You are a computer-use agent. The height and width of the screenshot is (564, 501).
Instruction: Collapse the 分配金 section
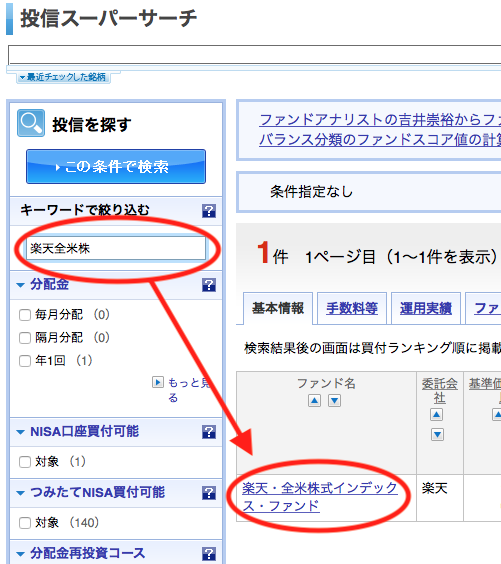[21, 285]
